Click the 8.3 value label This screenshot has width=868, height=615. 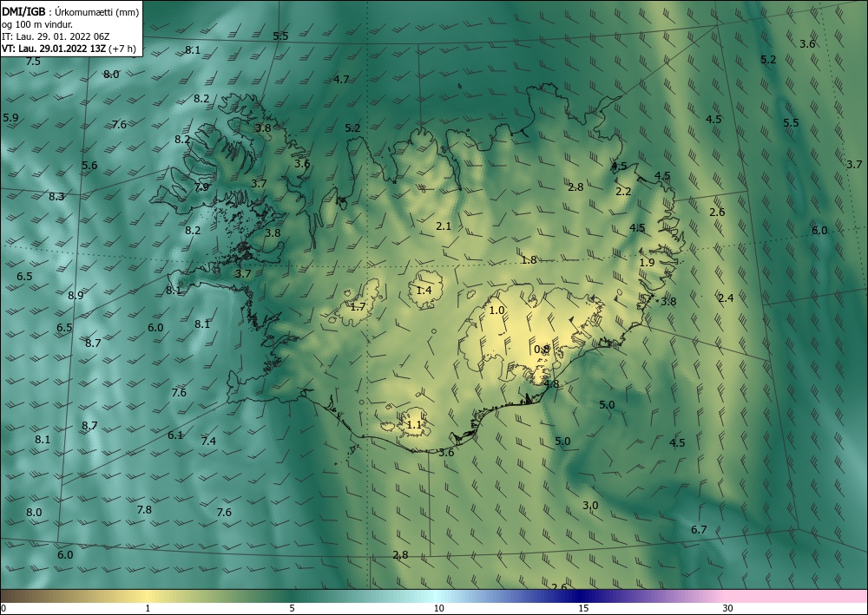pyautogui.click(x=56, y=196)
